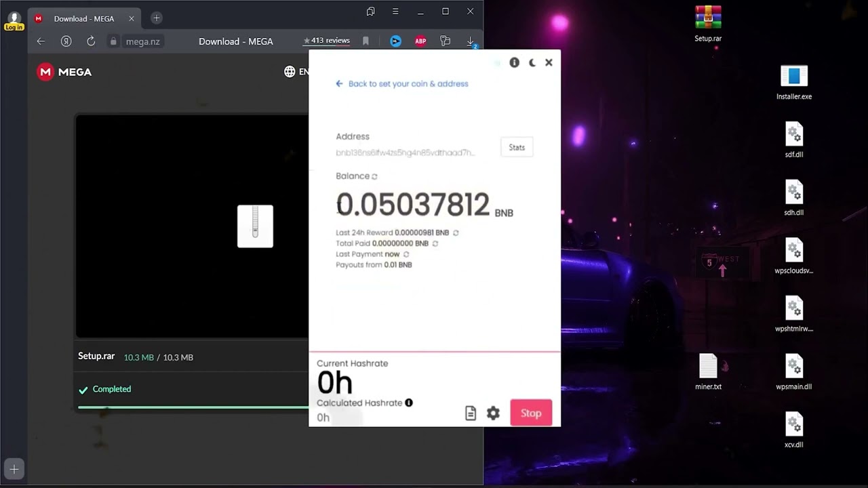The width and height of the screenshot is (868, 488).
Task: Open the miner log document icon
Action: (x=471, y=413)
